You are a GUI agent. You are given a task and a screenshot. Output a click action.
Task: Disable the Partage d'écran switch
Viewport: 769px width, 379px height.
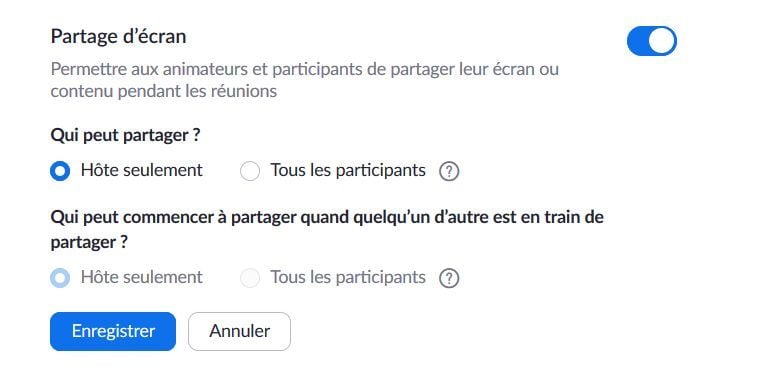point(652,41)
